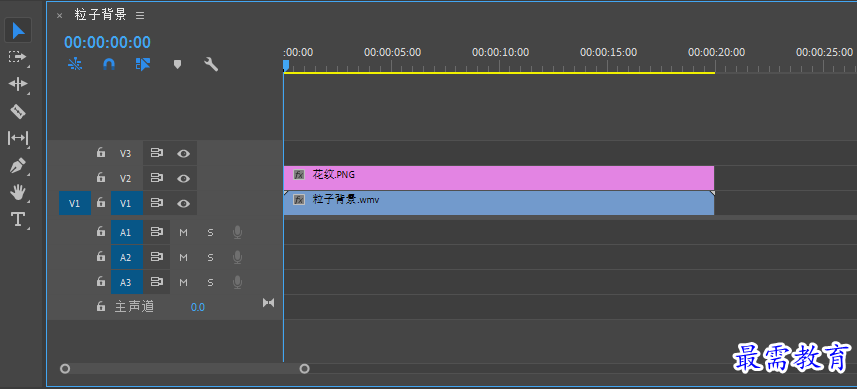The height and width of the screenshot is (389, 857).
Task: Mute track A3
Action: [x=184, y=282]
